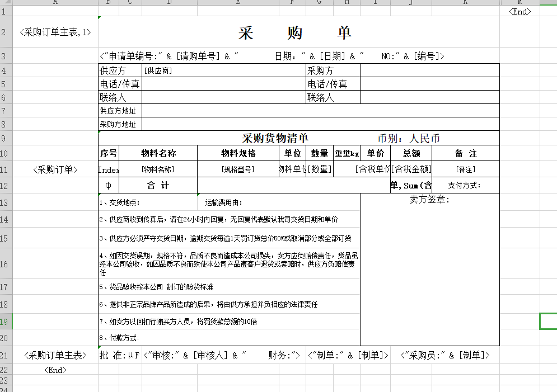This screenshot has width=557, height=392.
Task: Select the '<End>' cell in row 22
Action: (55, 370)
